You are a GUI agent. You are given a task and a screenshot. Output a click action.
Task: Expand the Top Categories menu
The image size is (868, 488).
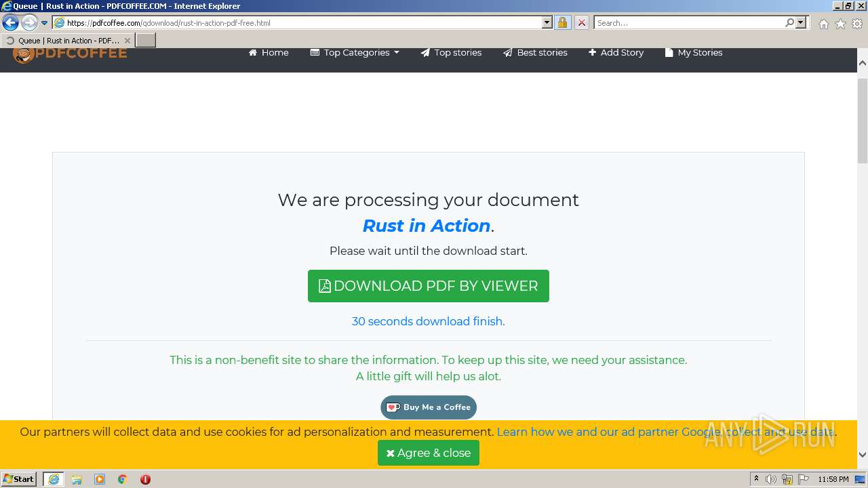pos(355,52)
